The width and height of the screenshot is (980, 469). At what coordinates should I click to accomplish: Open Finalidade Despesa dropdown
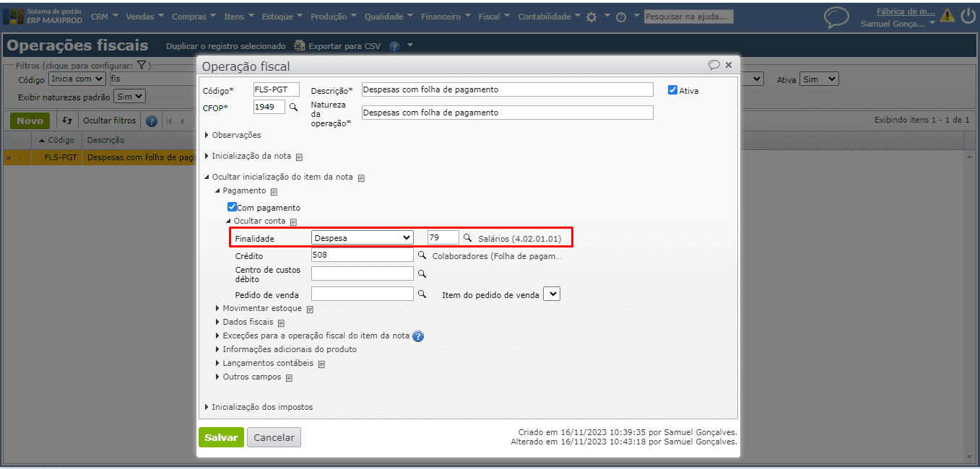point(363,237)
